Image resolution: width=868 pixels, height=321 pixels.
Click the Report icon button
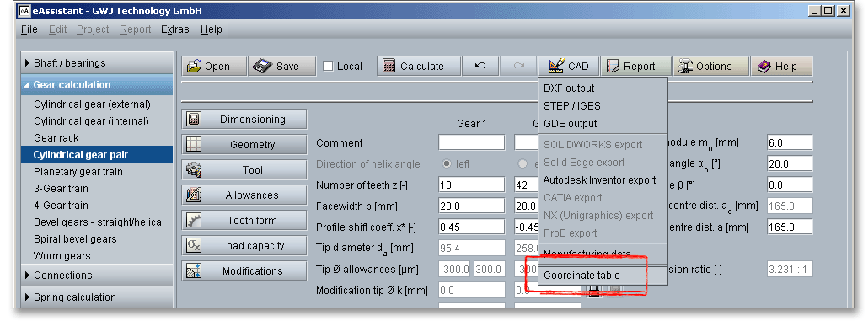[613, 66]
